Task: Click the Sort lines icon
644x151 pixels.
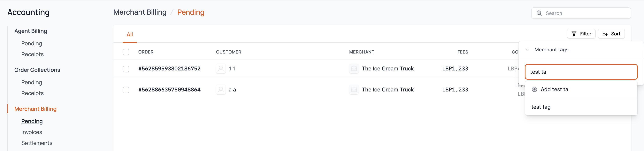Action: 605,34
